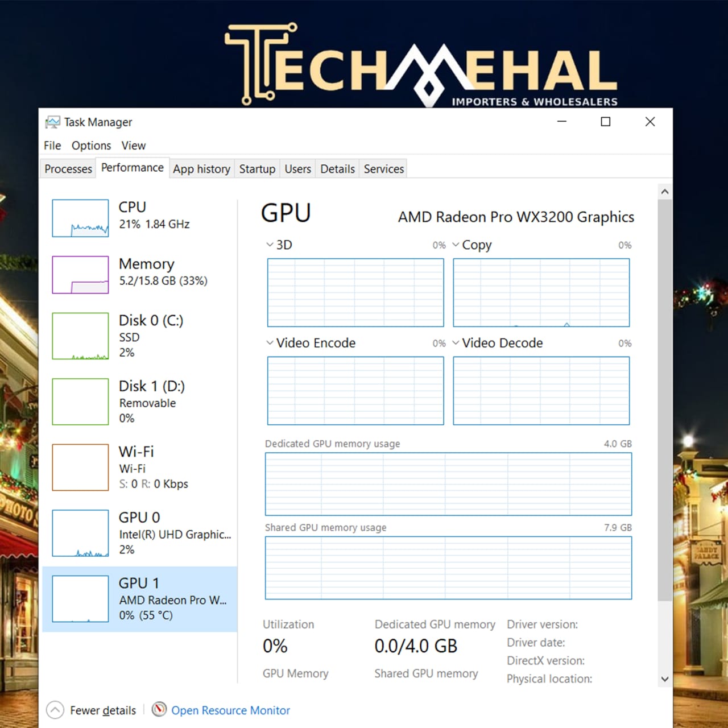Click the scrollbar up arrow
Image resolution: width=728 pixels, height=728 pixels.
click(x=664, y=192)
